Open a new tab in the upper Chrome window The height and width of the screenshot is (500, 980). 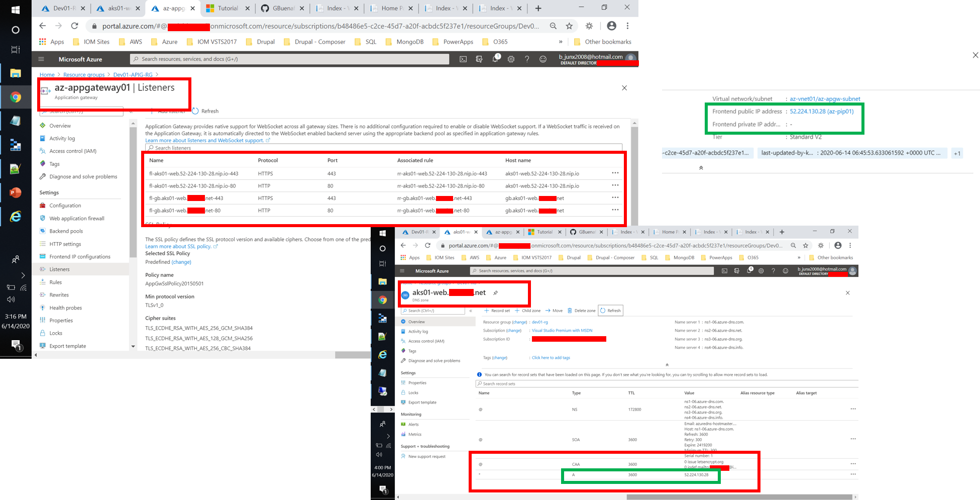[x=538, y=8]
